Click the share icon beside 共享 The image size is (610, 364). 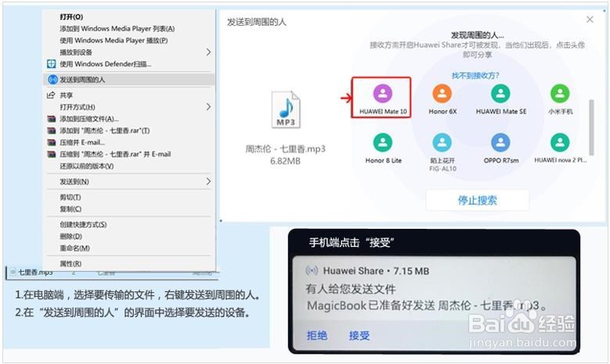[x=51, y=95]
